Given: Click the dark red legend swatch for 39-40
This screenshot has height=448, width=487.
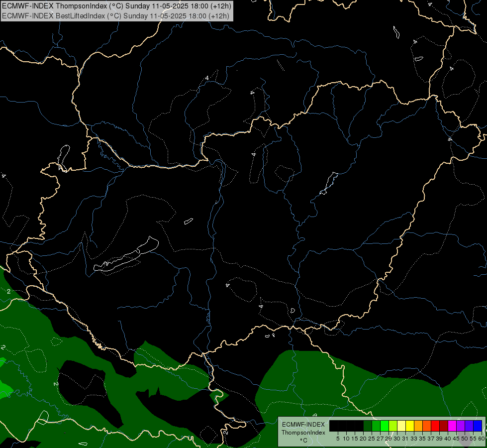Looking at the screenshot, I should [444, 426].
